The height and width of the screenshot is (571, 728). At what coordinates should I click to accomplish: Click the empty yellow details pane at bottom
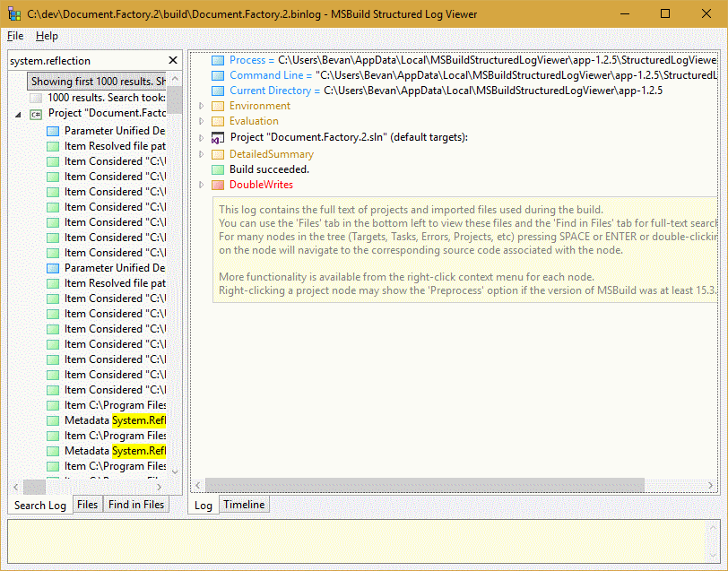click(x=358, y=541)
